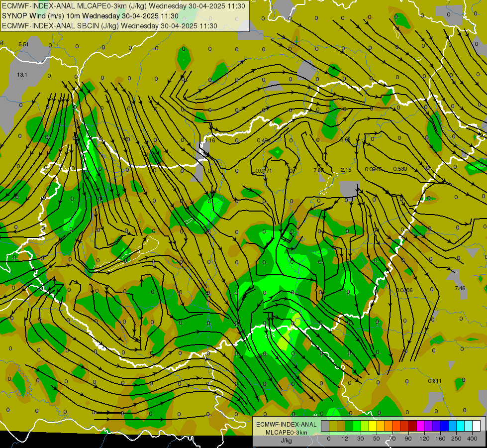Click the 0.494 data value
This screenshot has width=487, height=448.
(264, 140)
